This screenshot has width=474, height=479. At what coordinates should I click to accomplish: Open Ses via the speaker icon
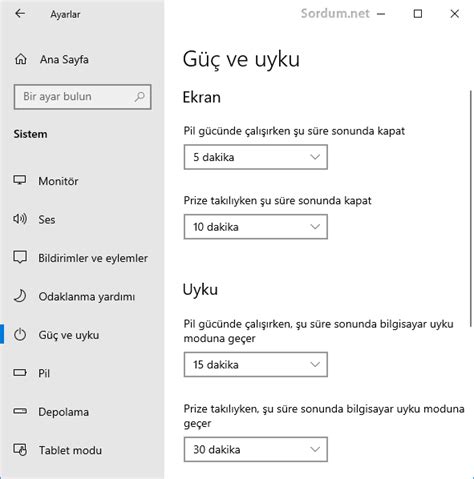[20, 219]
